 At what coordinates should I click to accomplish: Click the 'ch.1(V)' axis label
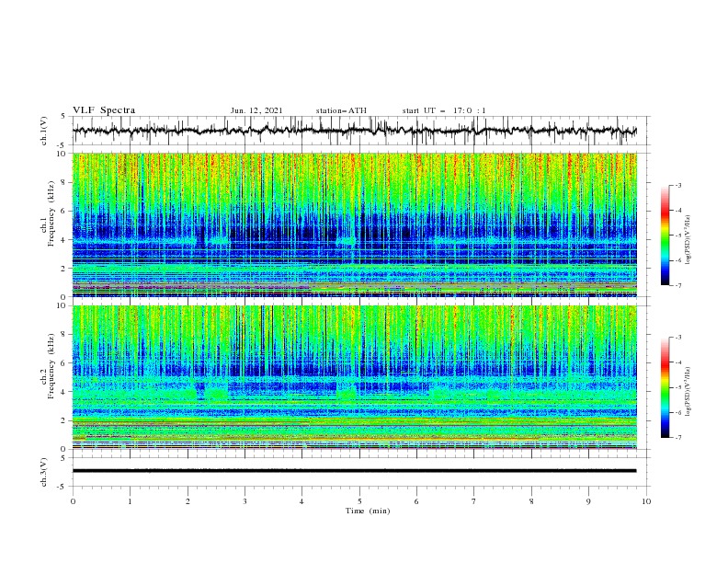tap(44, 131)
